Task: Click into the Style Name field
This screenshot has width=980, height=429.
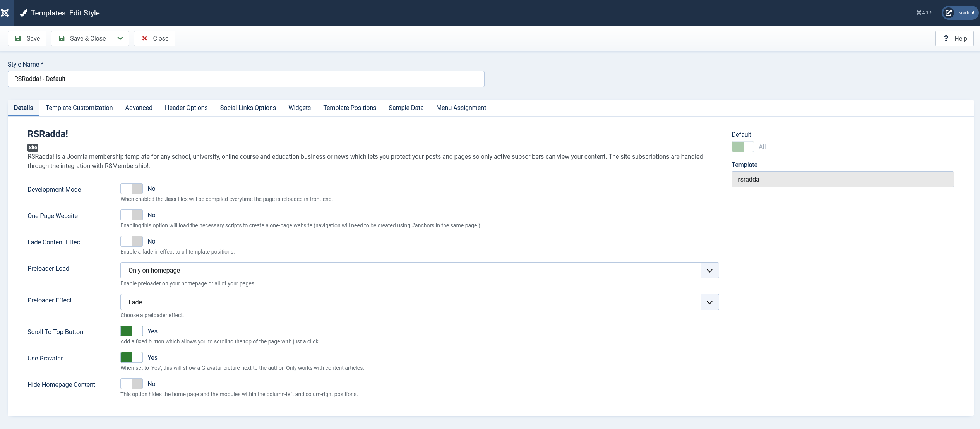Action: (246, 79)
